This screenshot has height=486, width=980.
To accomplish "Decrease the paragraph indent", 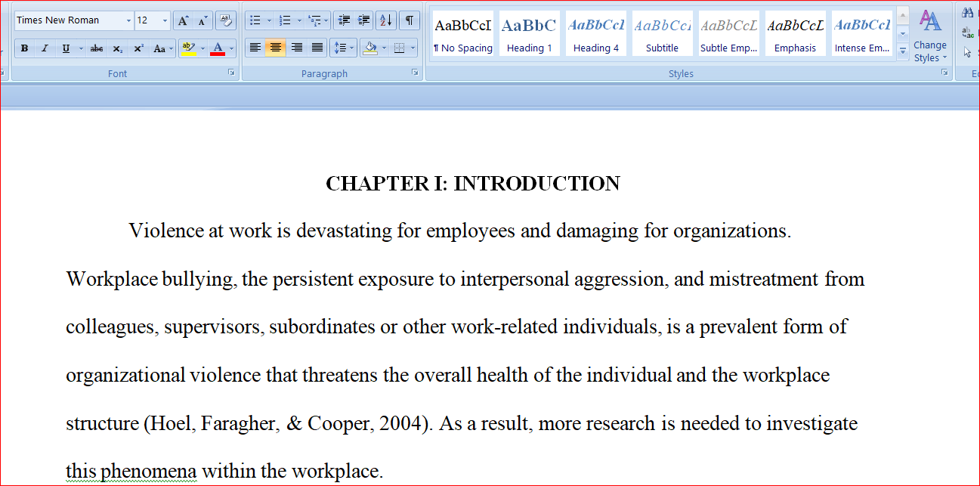I will click(x=344, y=20).
